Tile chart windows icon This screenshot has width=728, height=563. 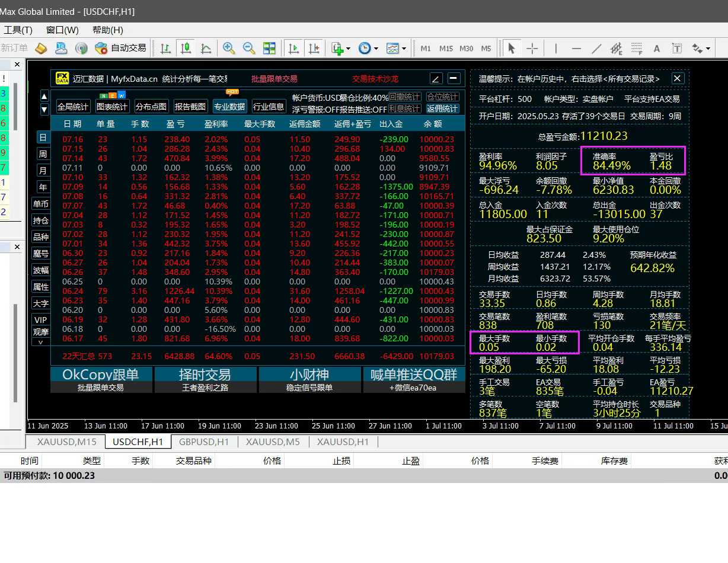270,48
